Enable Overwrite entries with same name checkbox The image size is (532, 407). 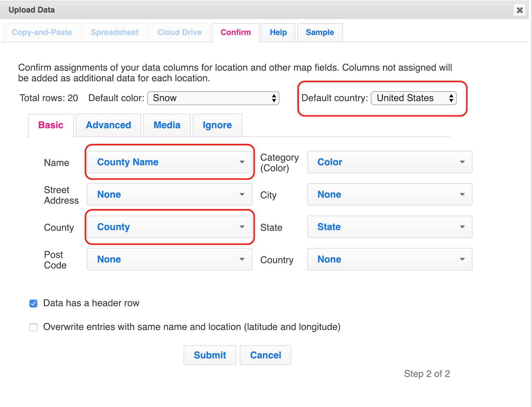click(x=34, y=328)
